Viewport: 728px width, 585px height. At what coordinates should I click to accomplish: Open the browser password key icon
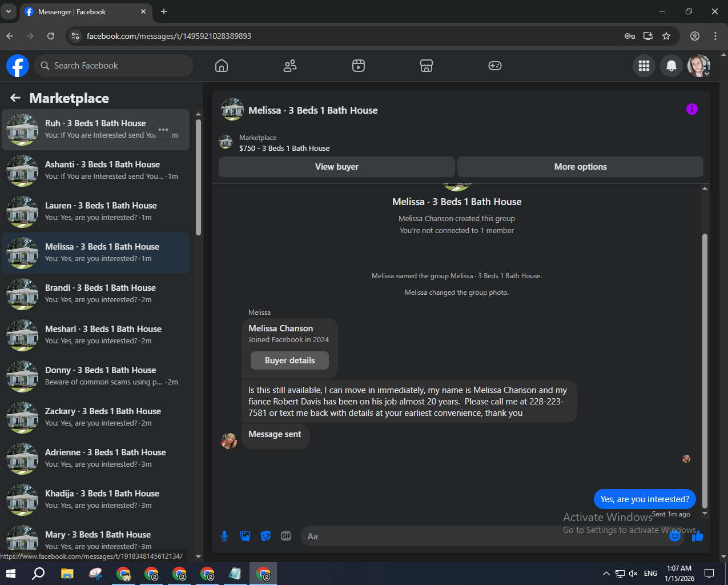pos(630,36)
